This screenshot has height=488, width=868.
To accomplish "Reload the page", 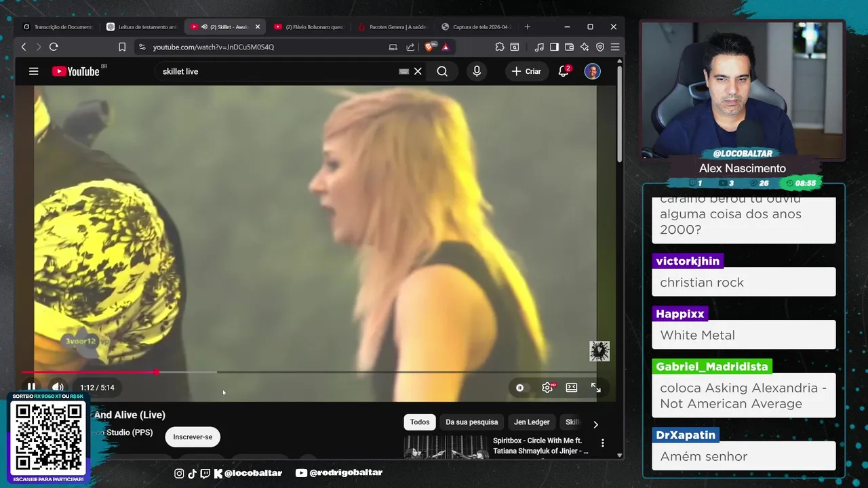I will (x=54, y=47).
